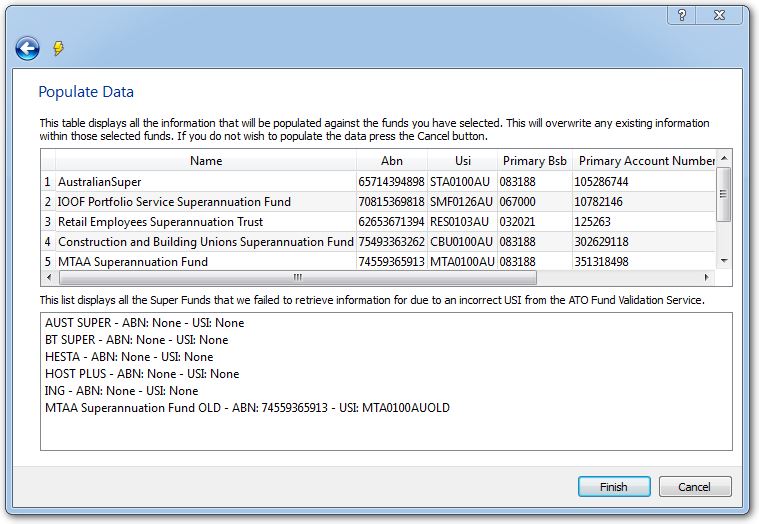Select AUST SUPER in failed list
The width and height of the screenshot is (759, 524).
click(x=144, y=323)
